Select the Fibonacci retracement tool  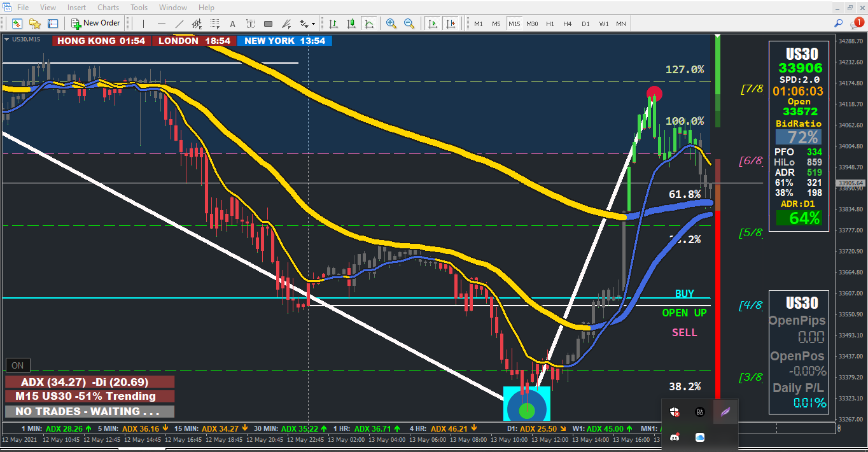[214, 24]
